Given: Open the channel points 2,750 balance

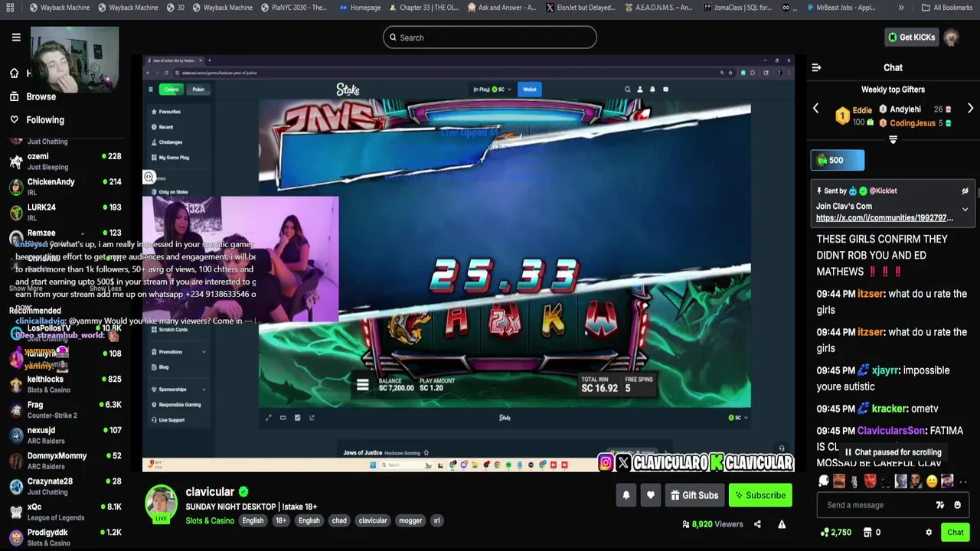Looking at the screenshot, I should [x=835, y=532].
